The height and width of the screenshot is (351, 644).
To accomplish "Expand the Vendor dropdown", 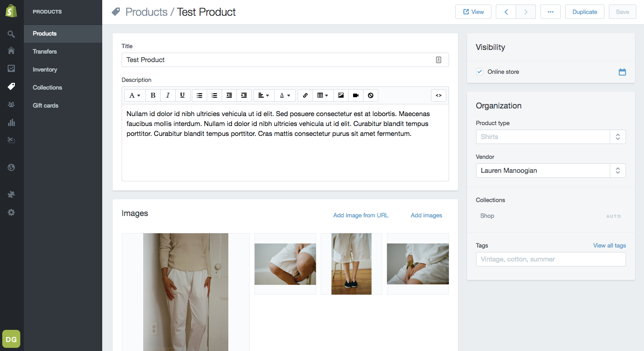I will point(617,171).
